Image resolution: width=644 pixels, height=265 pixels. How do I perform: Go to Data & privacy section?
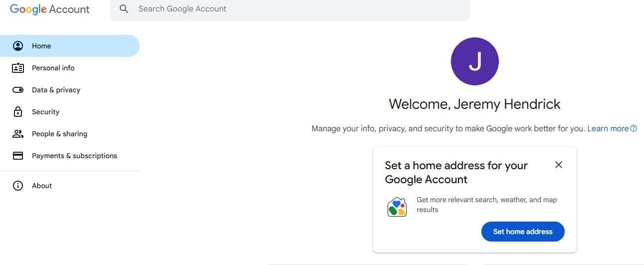70,90
